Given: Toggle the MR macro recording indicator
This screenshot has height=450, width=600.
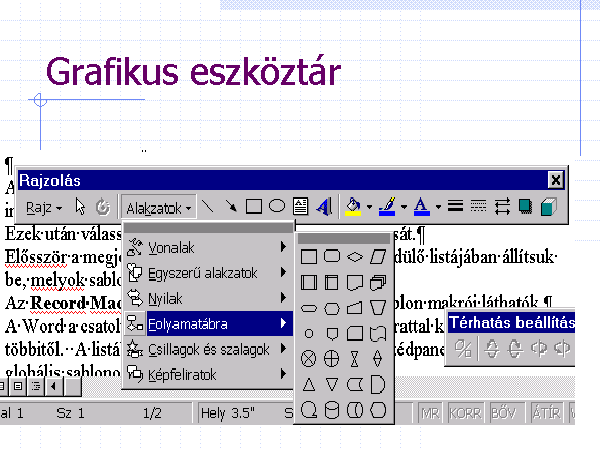Looking at the screenshot, I should pos(431,412).
